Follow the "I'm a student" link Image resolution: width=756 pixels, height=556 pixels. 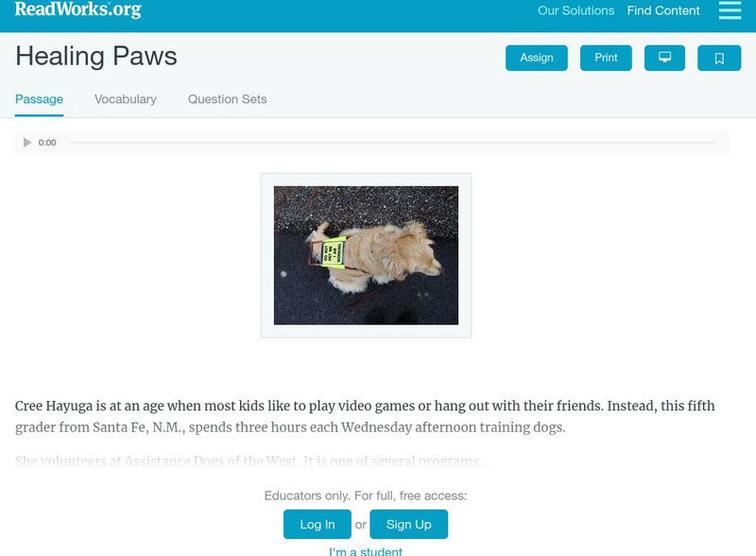tap(366, 551)
